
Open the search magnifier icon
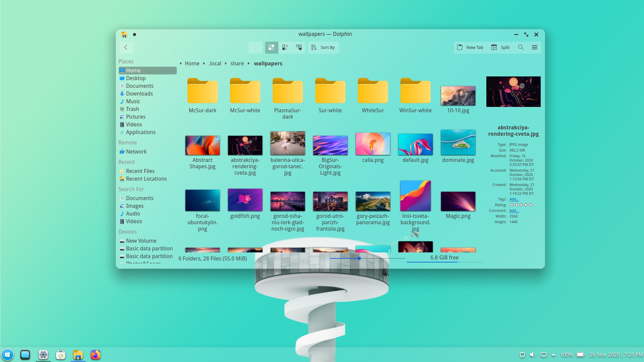(x=521, y=47)
